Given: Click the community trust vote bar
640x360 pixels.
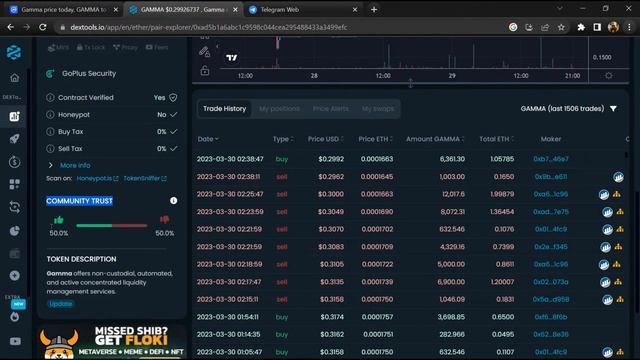Looking at the screenshot, I should pos(111,225).
